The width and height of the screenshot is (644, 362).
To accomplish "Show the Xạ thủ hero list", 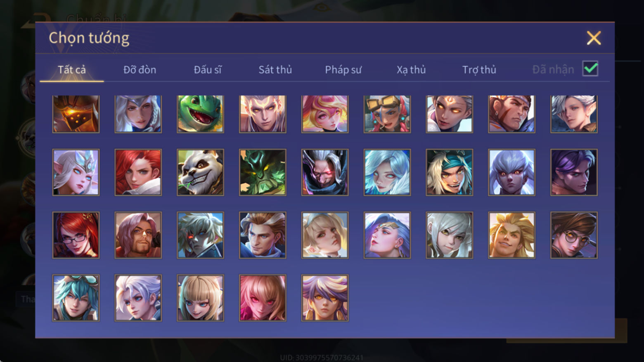I will (x=411, y=70).
